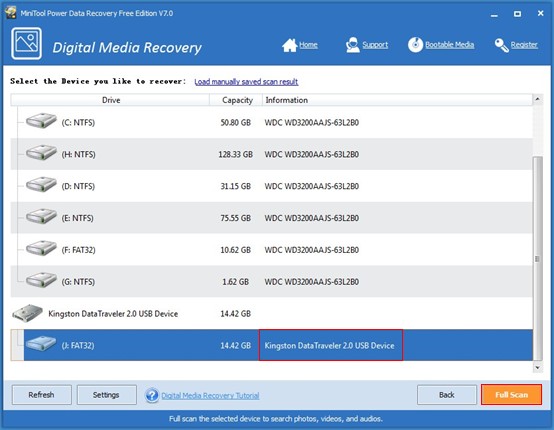Sort by the Information column header

click(397, 100)
